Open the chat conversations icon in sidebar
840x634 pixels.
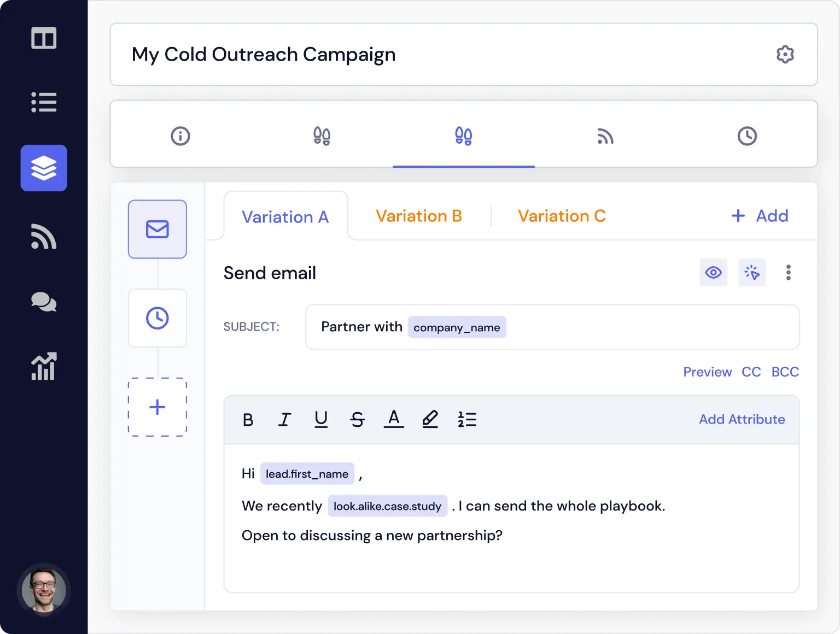coord(44,302)
